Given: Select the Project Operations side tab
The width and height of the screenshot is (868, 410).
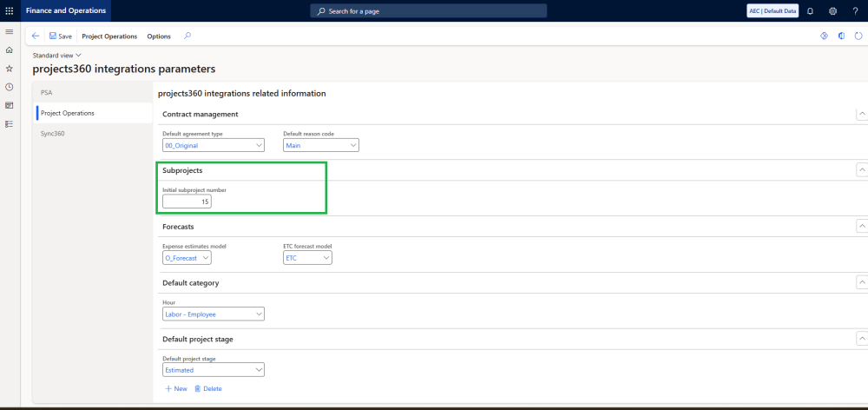Looking at the screenshot, I should point(93,113).
